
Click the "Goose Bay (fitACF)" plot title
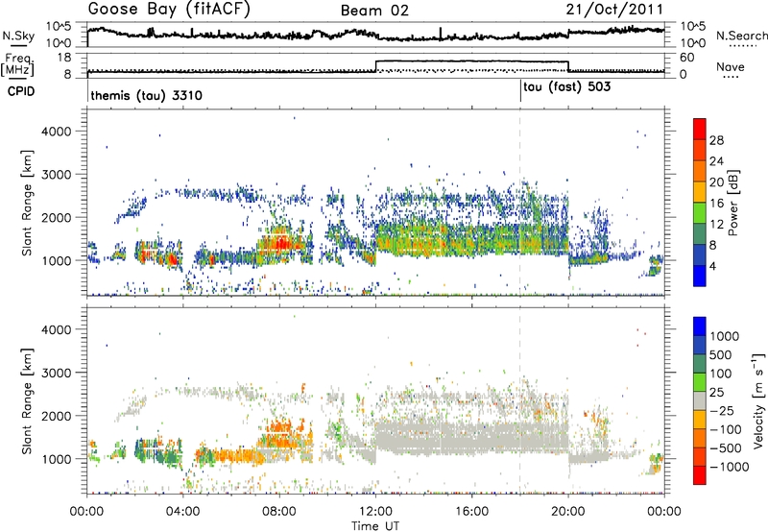(169, 10)
